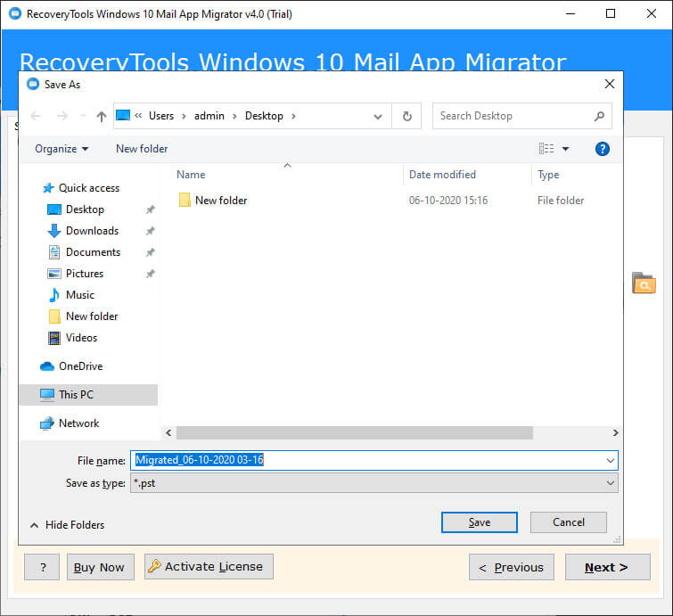Image resolution: width=673 pixels, height=616 pixels.
Task: Open Desktop under Quick access
Action: [x=85, y=209]
